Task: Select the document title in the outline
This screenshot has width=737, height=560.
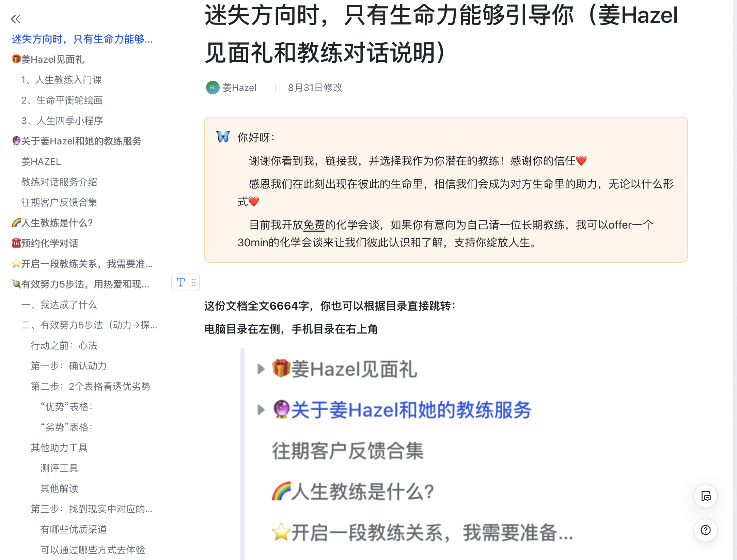Action: click(82, 39)
